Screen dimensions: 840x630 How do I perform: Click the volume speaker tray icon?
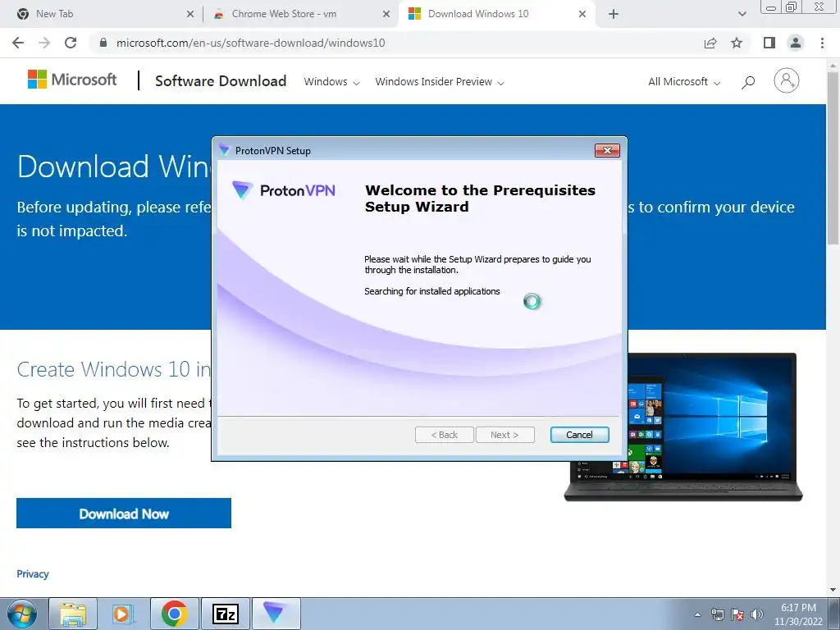point(757,614)
